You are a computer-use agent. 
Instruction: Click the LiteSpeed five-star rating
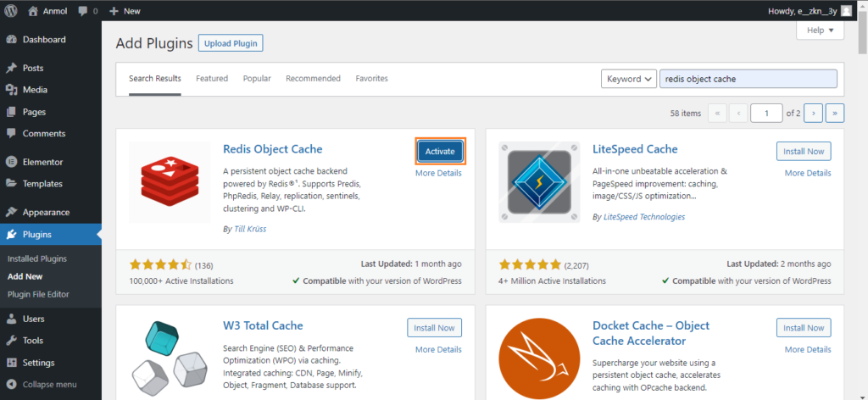[531, 265]
